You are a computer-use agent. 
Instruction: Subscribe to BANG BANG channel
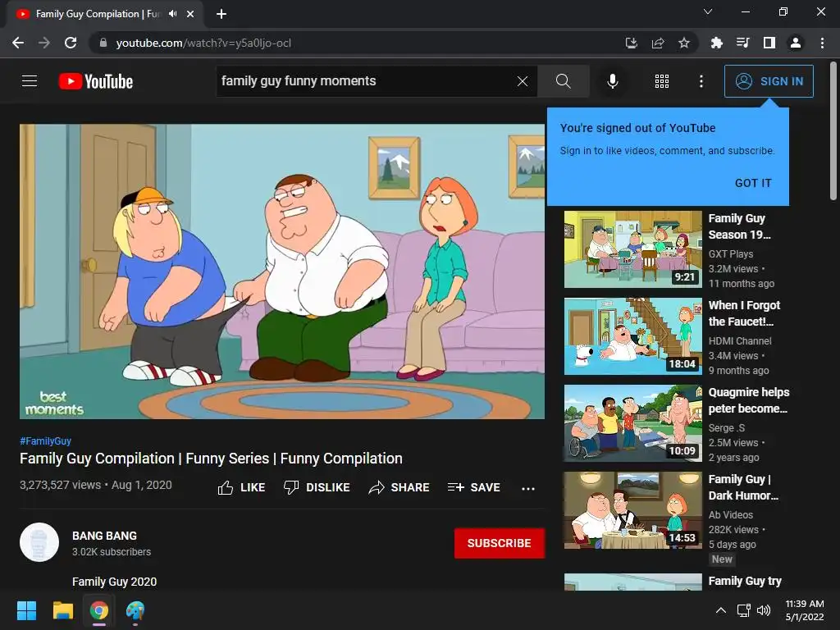tap(500, 543)
